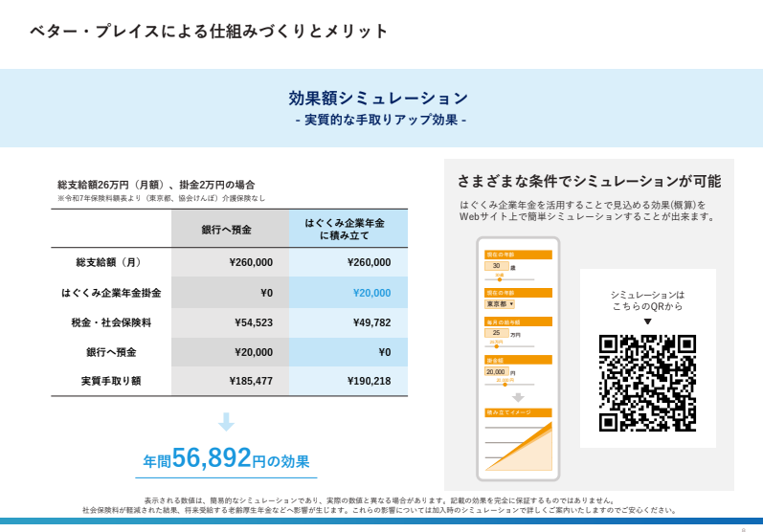Click the salary input field showing 25

pos(496,333)
